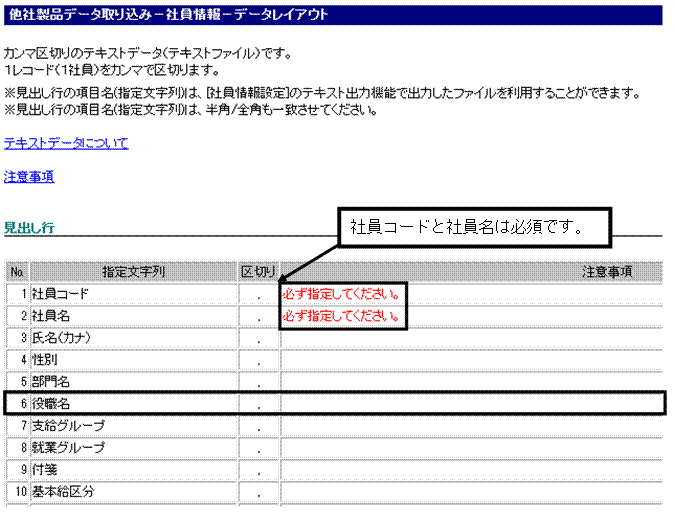Open the テキストデータについて link
The height and width of the screenshot is (521, 675).
click(66, 143)
